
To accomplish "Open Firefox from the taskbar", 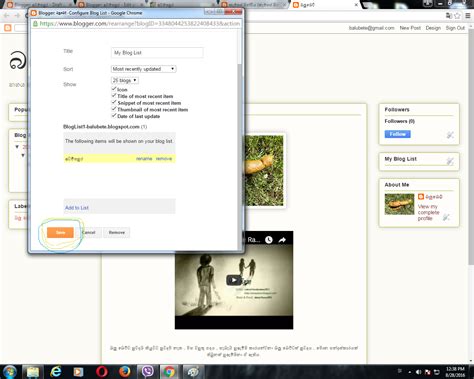I will coord(125,372).
